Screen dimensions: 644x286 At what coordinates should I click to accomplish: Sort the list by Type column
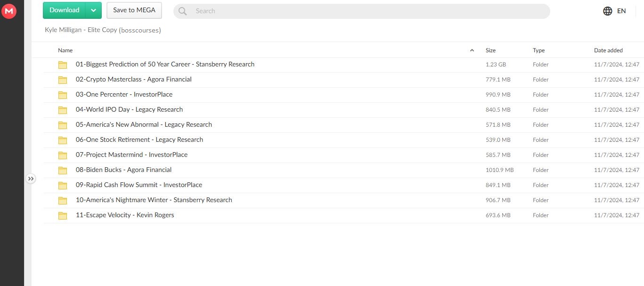click(x=538, y=50)
